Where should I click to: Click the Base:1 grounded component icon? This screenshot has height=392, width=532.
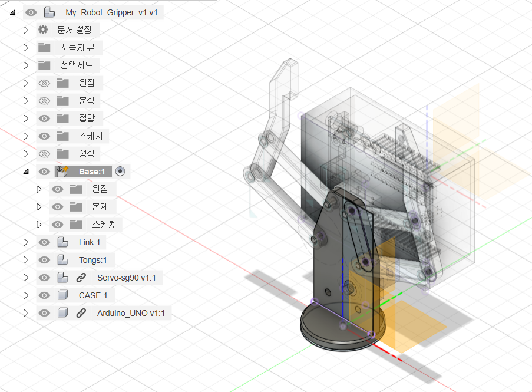(62, 172)
